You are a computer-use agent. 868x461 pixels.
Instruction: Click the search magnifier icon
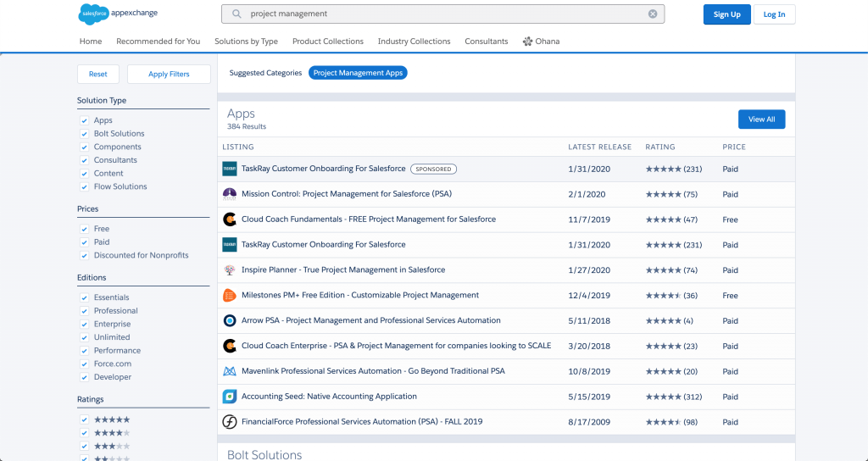pos(236,14)
